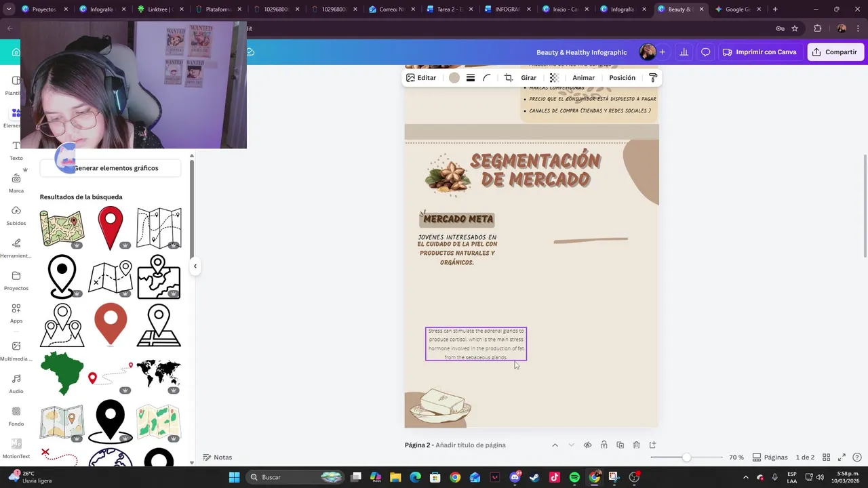The image size is (868, 488).
Task: Open the Notas notes button
Action: coord(218,457)
